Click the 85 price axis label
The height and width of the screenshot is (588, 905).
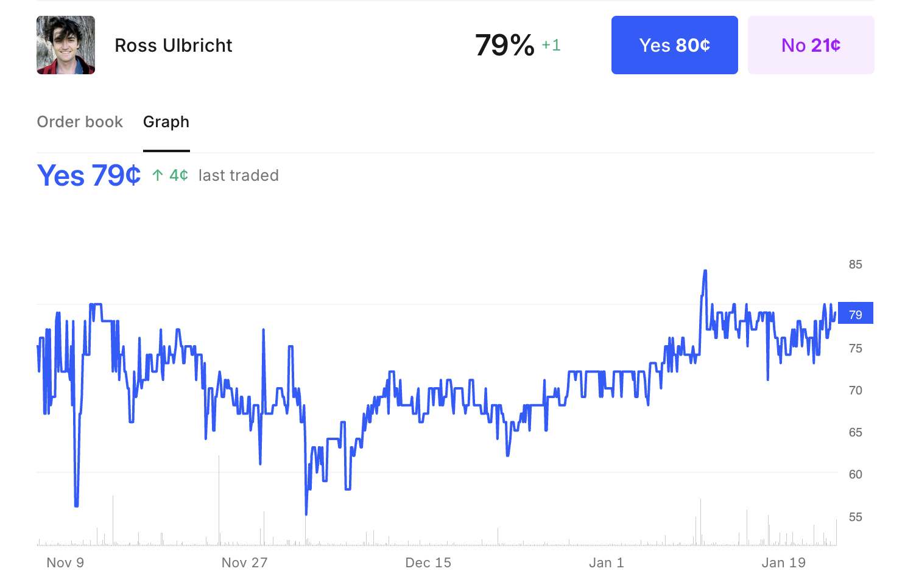(855, 264)
